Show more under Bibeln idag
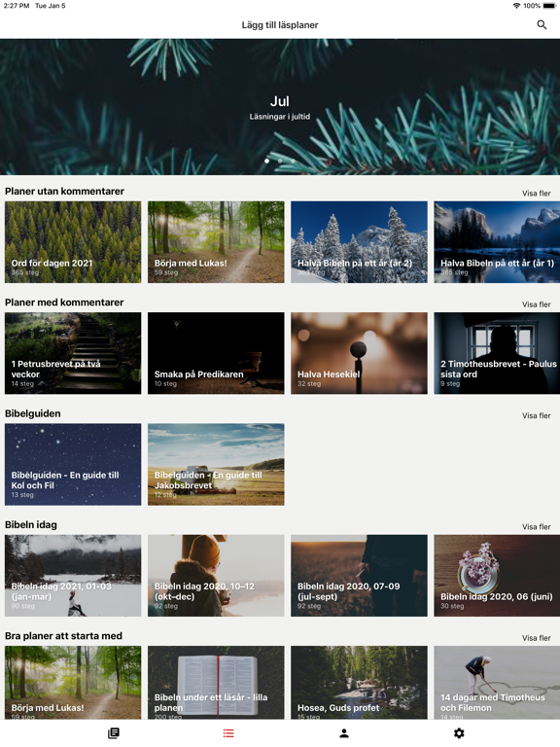Viewport: 560px width, 747px height. coord(537,527)
